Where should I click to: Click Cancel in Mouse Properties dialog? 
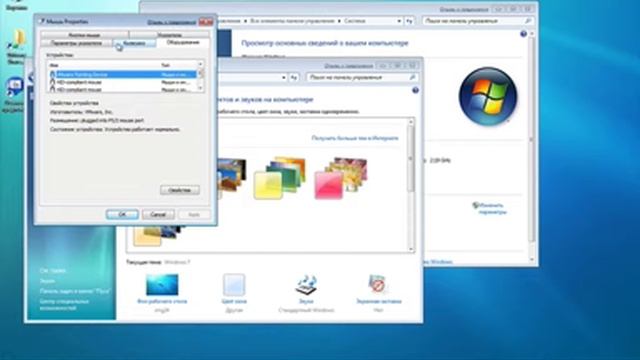158,214
